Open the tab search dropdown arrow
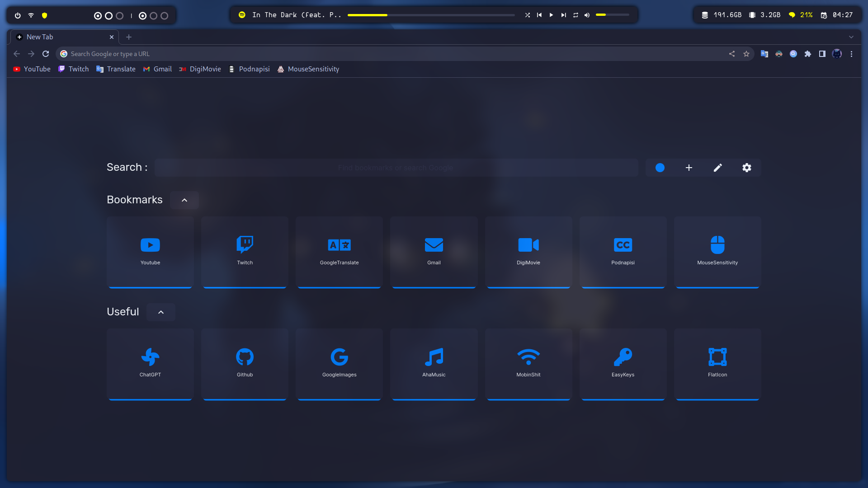 851,37
